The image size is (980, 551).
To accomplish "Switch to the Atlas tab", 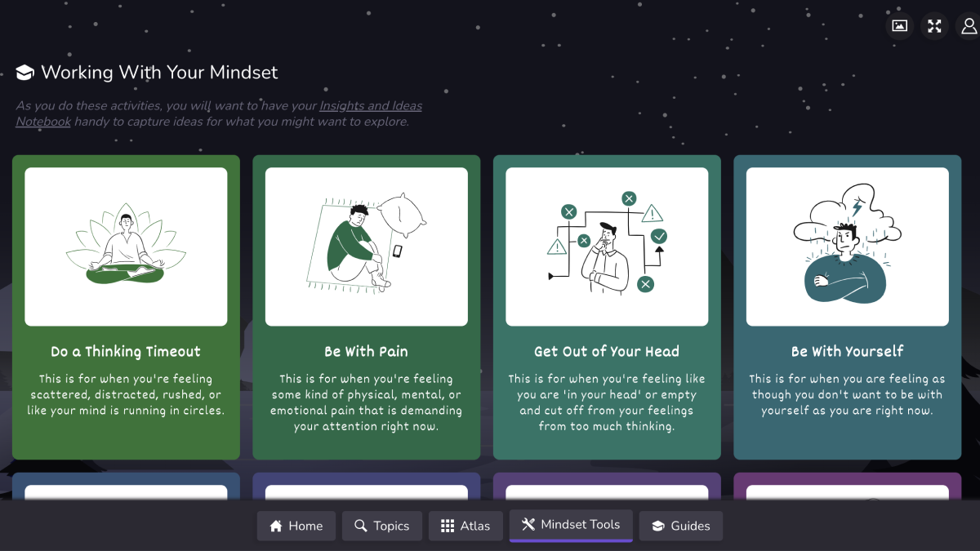I will [x=465, y=526].
